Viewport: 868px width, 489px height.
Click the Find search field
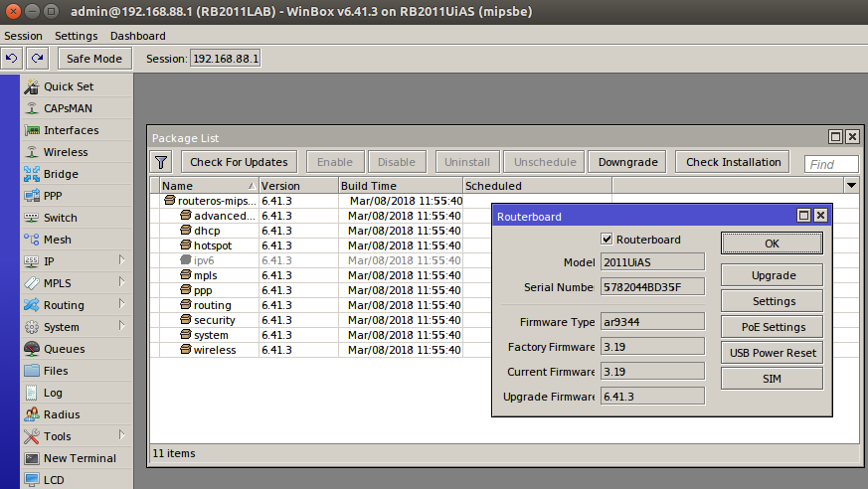pos(831,164)
